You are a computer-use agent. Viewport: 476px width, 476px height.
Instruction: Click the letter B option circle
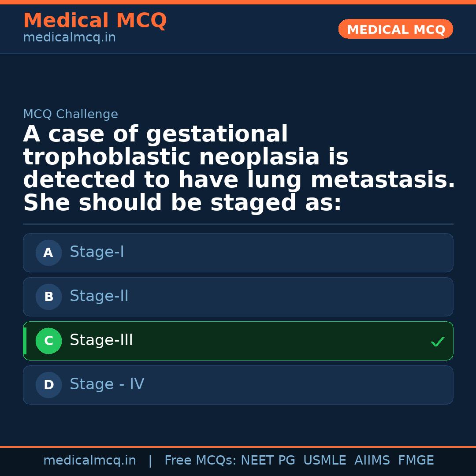[x=48, y=297]
